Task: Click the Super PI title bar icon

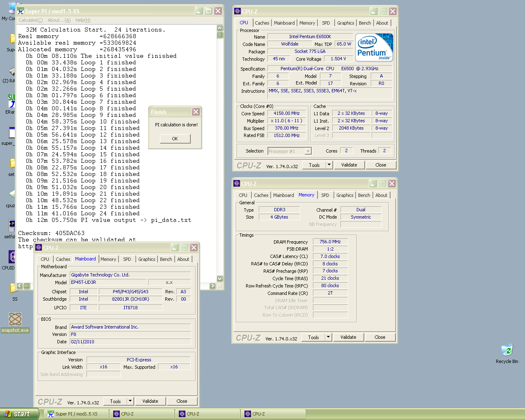Action: tap(21, 11)
